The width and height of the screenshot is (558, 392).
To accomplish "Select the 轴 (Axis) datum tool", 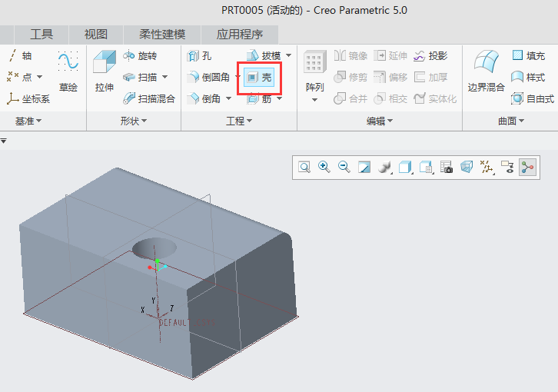I will click(x=20, y=56).
